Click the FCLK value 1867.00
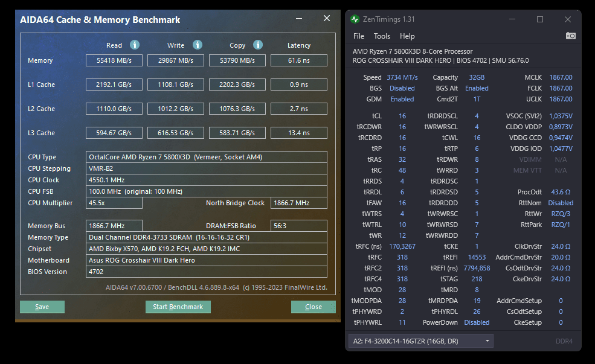 coord(561,88)
